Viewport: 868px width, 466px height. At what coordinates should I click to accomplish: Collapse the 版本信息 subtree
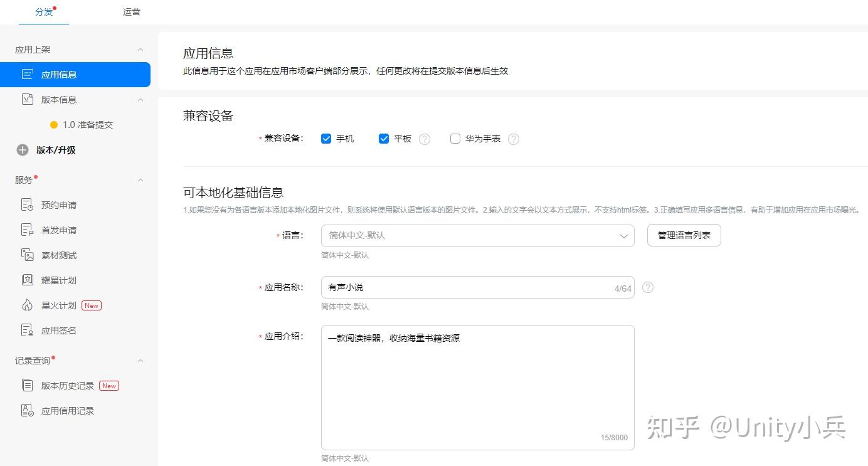(140, 100)
